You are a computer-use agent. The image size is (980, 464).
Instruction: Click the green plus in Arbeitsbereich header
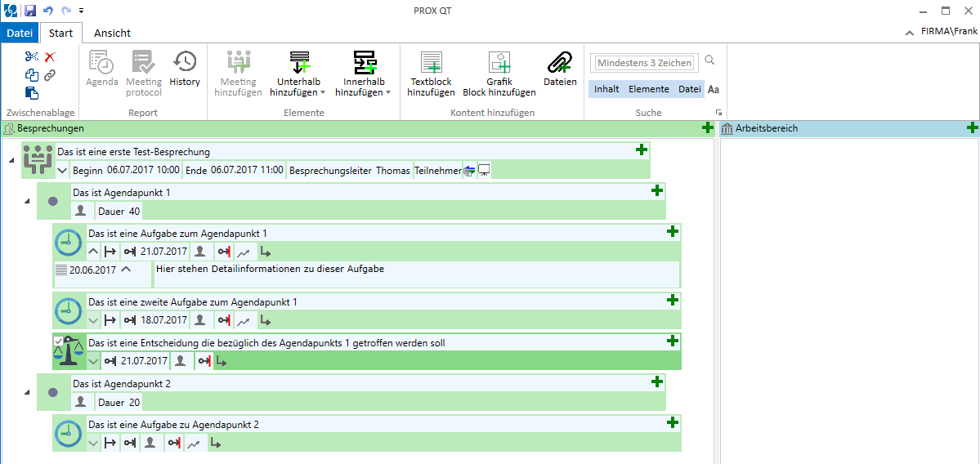coord(972,128)
